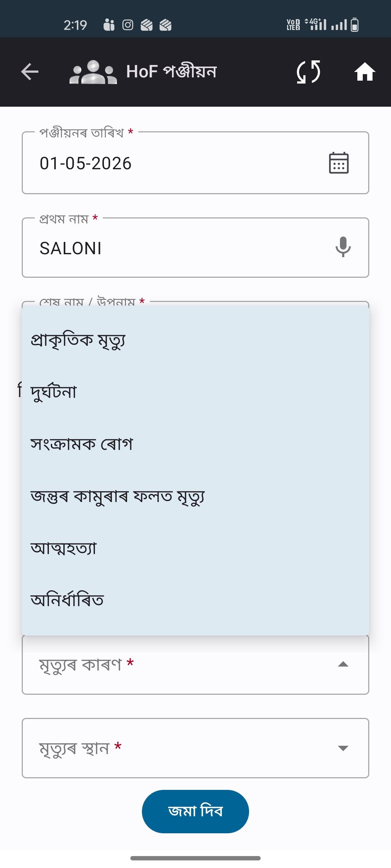Screen dimensions: 391x868
Task: Choose সংক্ৰামক ৰোগ from the list
Action: coord(195,444)
